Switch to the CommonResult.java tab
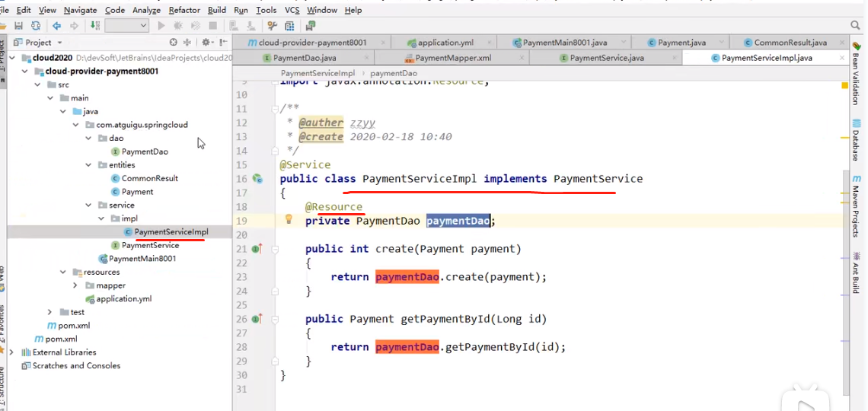This screenshot has width=868, height=411. click(x=790, y=42)
